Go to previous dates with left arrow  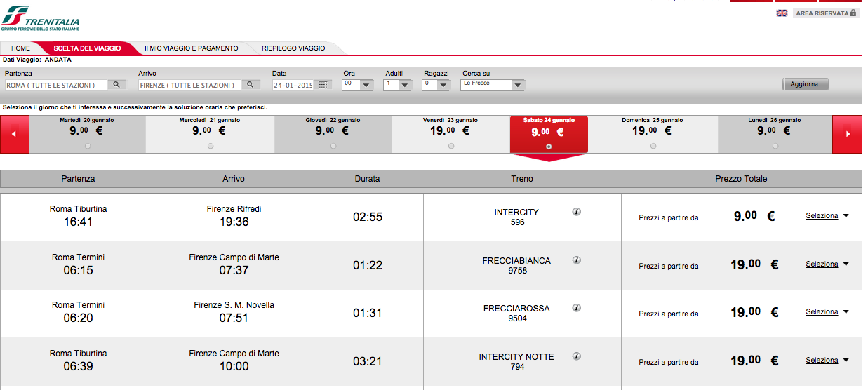coord(15,134)
